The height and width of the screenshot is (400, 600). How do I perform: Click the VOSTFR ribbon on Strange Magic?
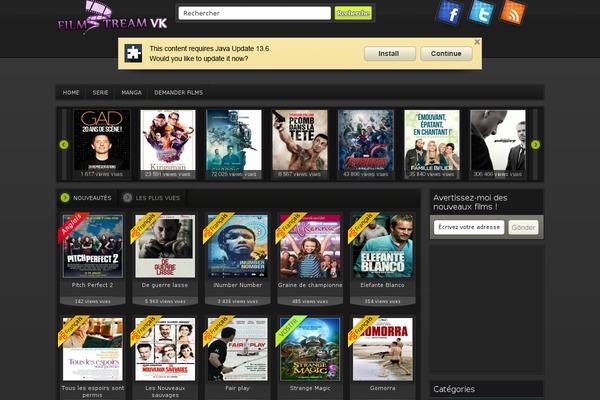(x=290, y=328)
